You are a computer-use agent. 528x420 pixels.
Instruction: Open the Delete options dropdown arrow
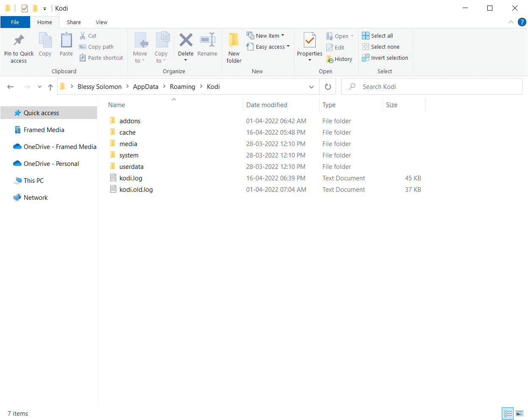[x=186, y=60]
